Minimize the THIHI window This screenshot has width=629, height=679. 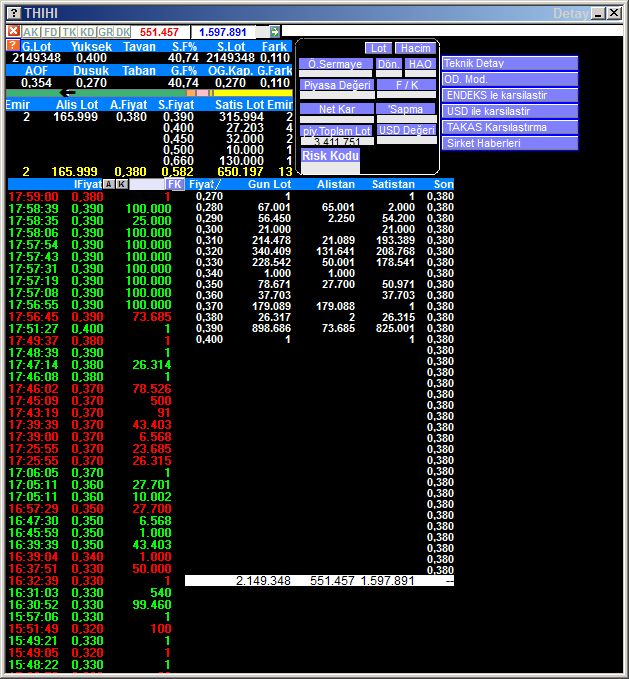[x=598, y=13]
